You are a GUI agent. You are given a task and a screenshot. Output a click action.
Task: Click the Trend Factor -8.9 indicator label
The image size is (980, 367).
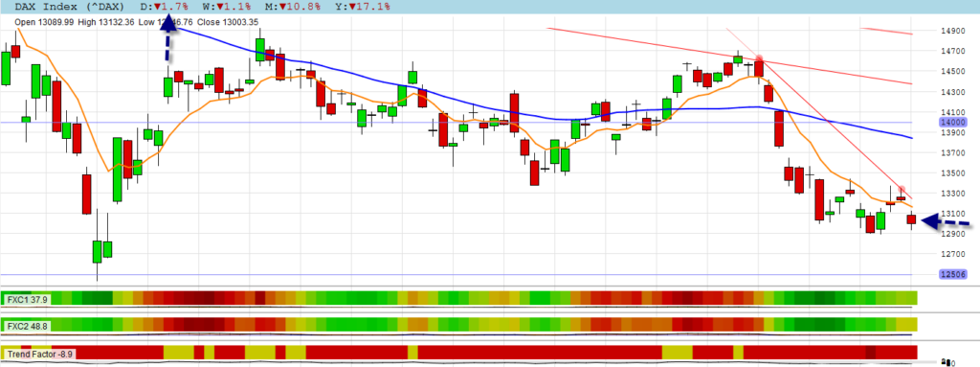coord(39,354)
